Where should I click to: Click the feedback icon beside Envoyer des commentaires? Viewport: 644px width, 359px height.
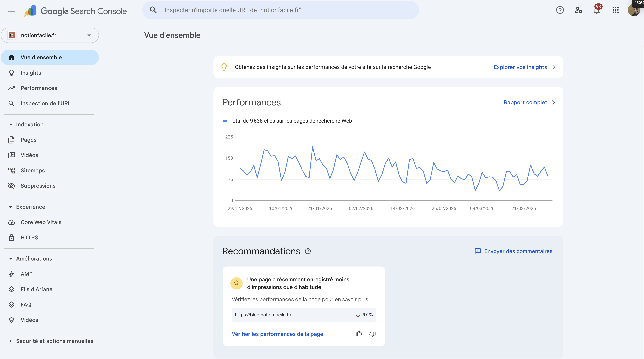[x=477, y=251]
